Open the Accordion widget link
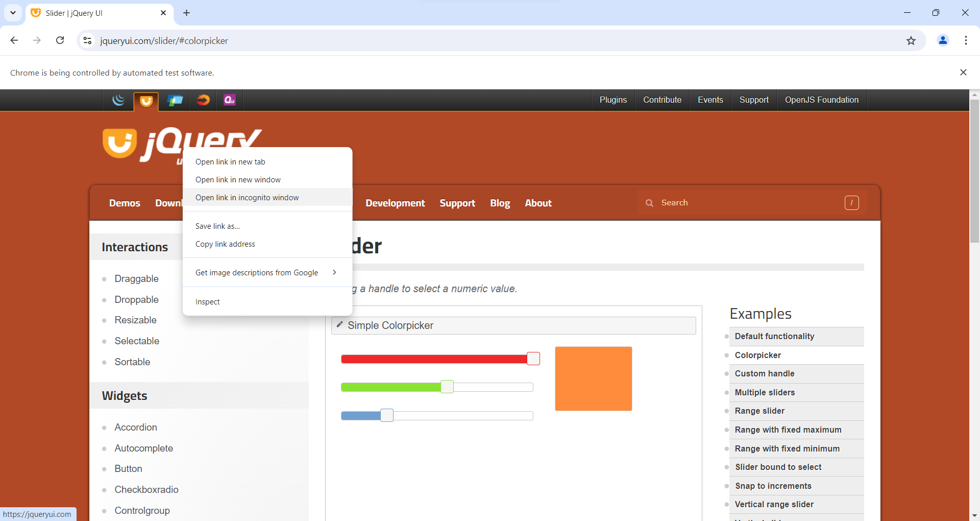The width and height of the screenshot is (980, 521). [136, 428]
